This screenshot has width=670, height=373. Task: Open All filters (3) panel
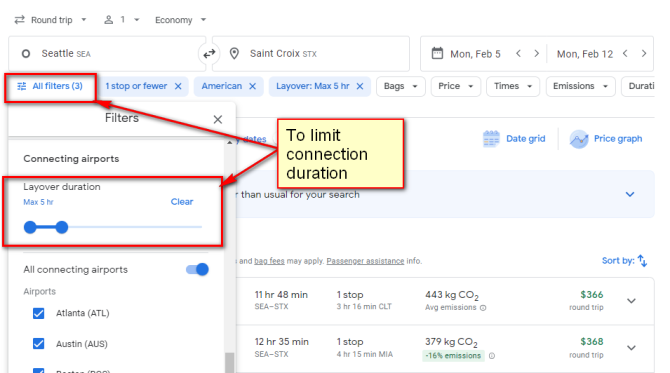click(x=50, y=86)
